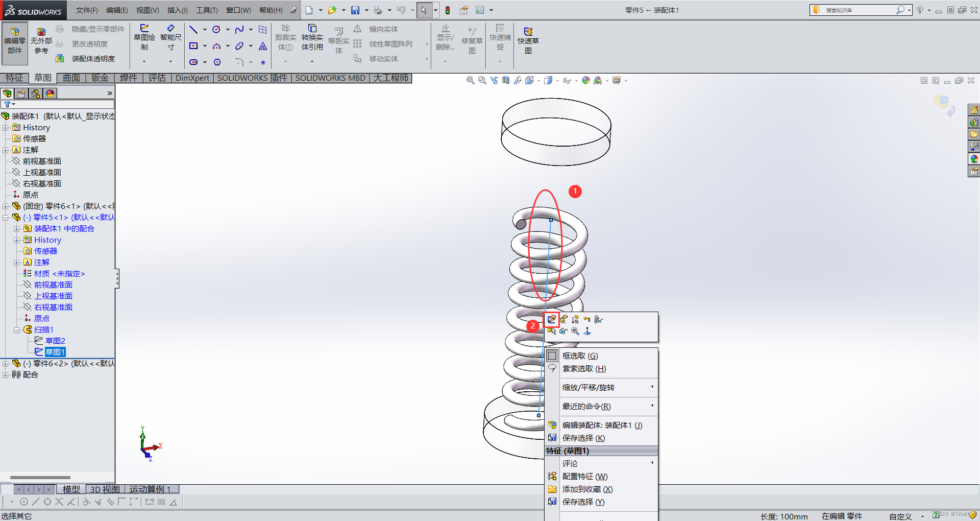Click 配置特征 (W) in the context menu
The height and width of the screenshot is (521, 980).
click(x=602, y=477)
